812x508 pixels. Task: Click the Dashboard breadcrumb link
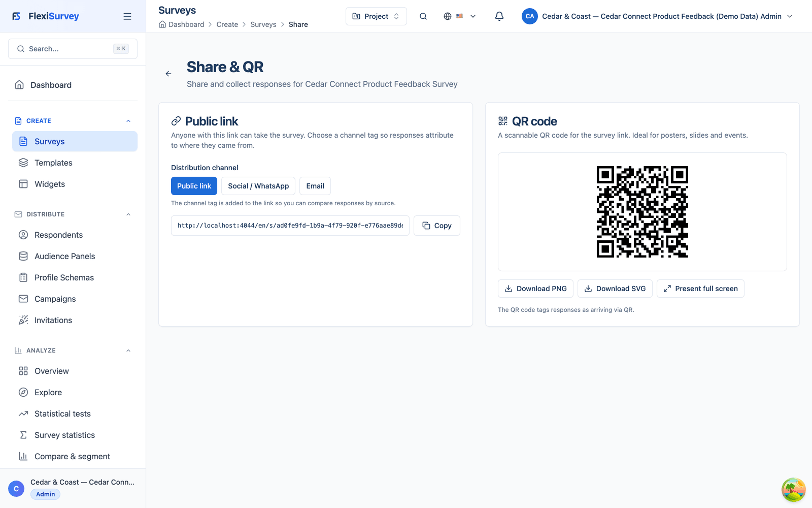186,24
